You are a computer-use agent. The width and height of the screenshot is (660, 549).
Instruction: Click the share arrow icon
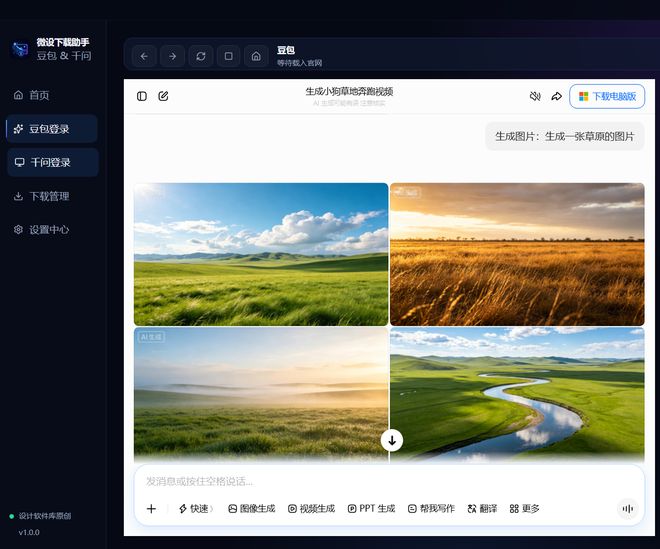(556, 96)
